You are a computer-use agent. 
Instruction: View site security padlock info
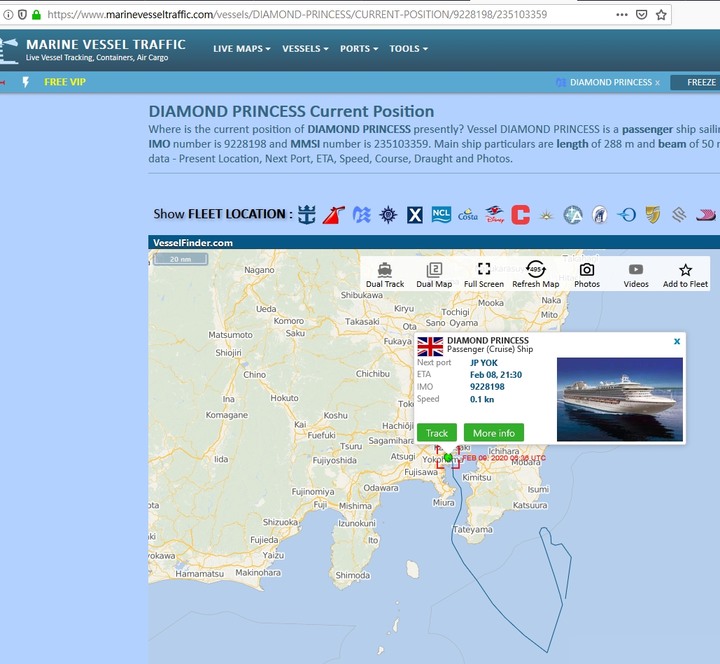(36, 15)
